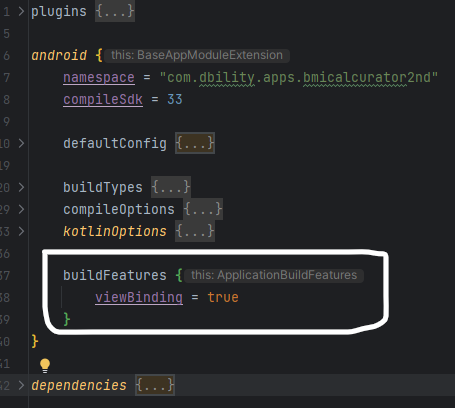Image resolution: width=455 pixels, height=408 pixels.
Task: Click the compileSdk property
Action: 103,100
